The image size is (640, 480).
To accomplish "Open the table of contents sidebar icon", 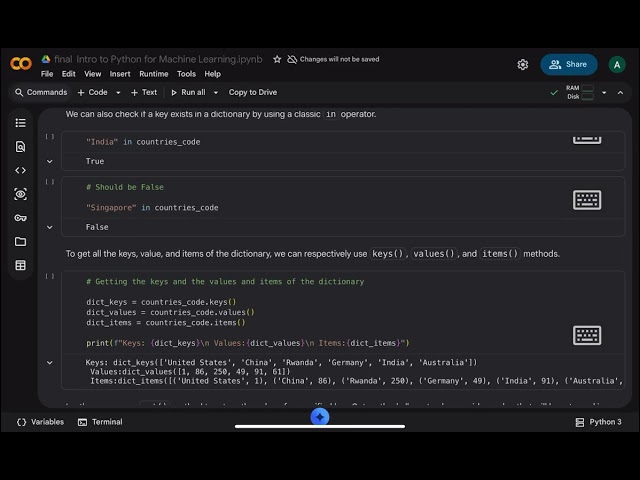I will pyautogui.click(x=20, y=123).
